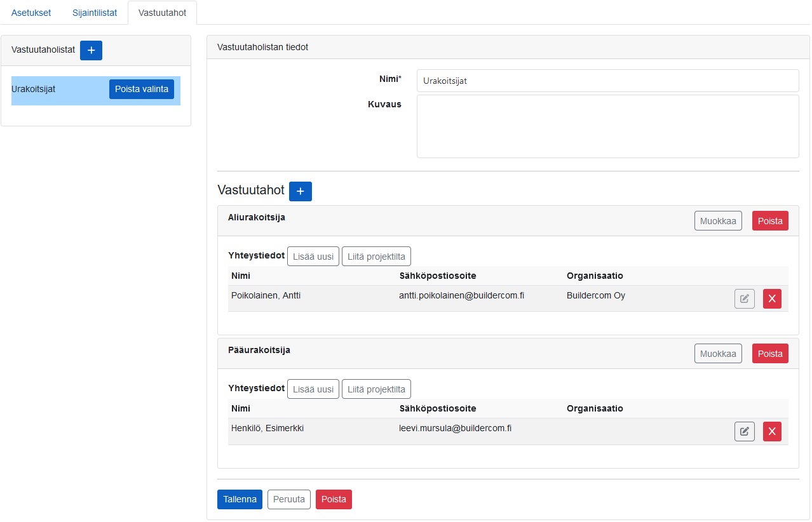Click Liitä projektilta under Aliurakoitsija
The height and width of the screenshot is (522, 812).
[377, 257]
